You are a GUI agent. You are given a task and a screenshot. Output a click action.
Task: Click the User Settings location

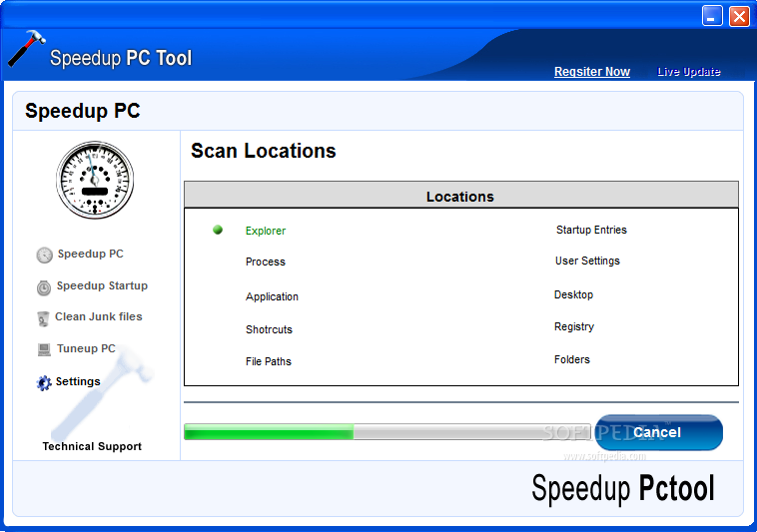587,261
